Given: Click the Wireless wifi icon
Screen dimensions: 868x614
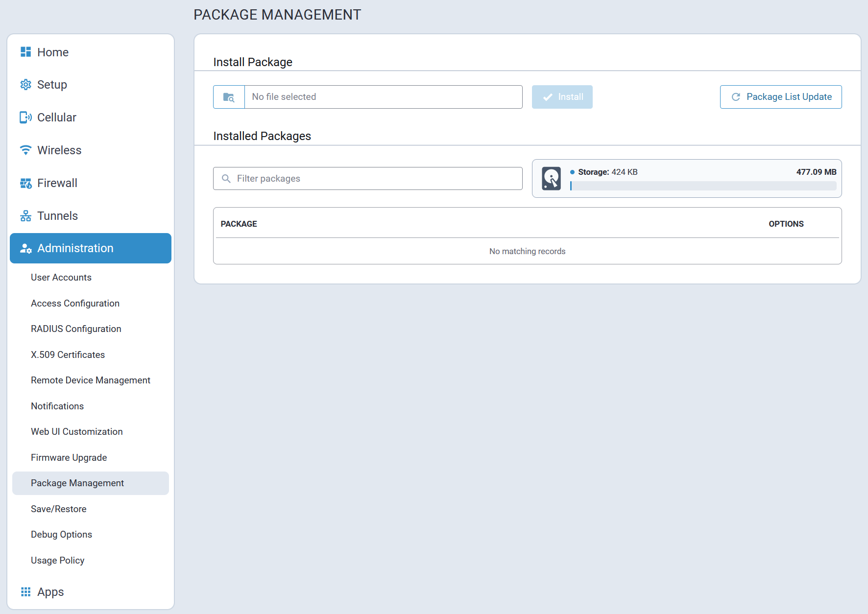Looking at the screenshot, I should [25, 150].
